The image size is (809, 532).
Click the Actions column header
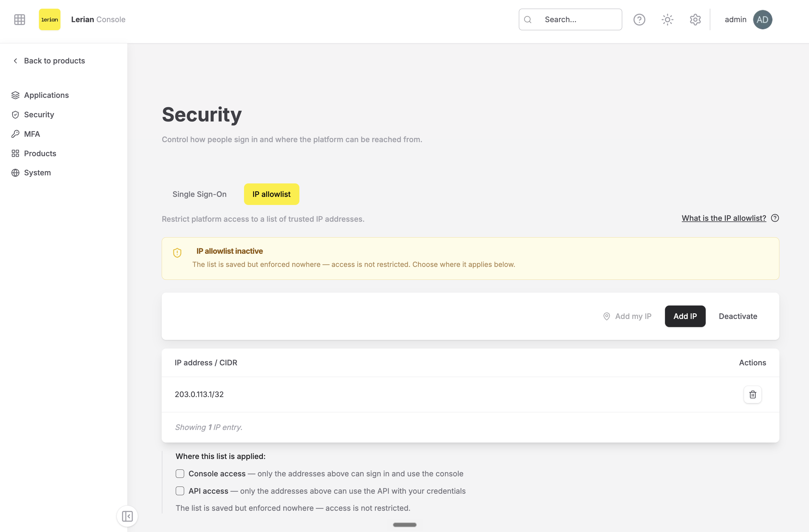click(752, 363)
